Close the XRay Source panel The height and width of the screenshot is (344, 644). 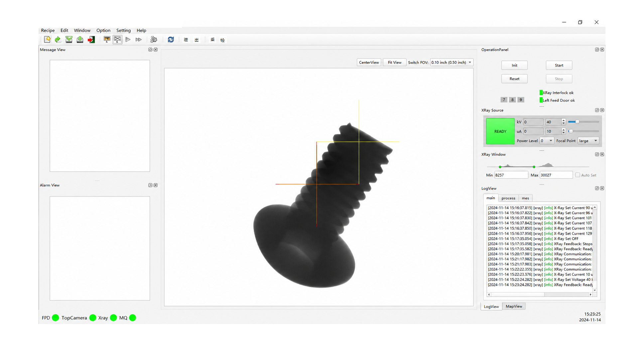[x=602, y=110]
